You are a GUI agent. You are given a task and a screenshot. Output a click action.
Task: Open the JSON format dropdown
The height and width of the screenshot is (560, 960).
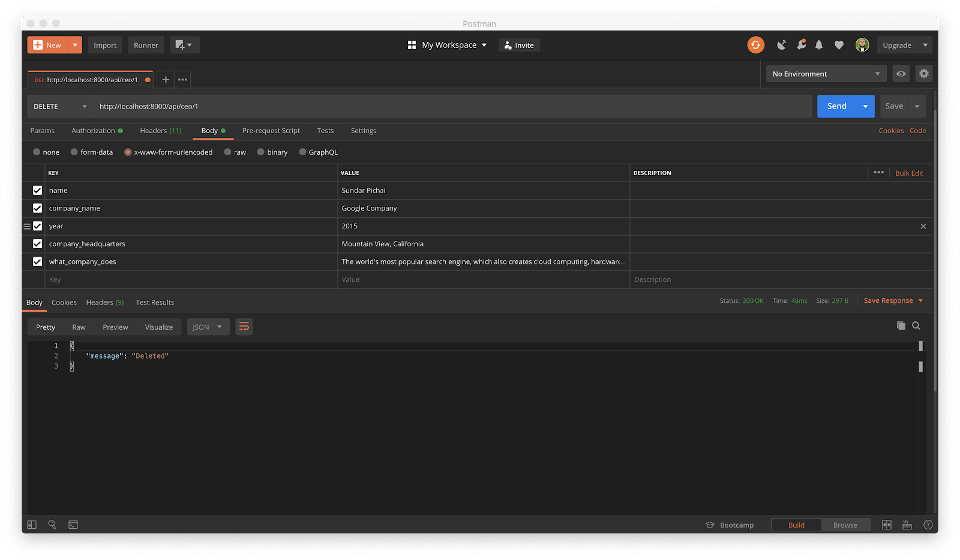click(x=208, y=327)
